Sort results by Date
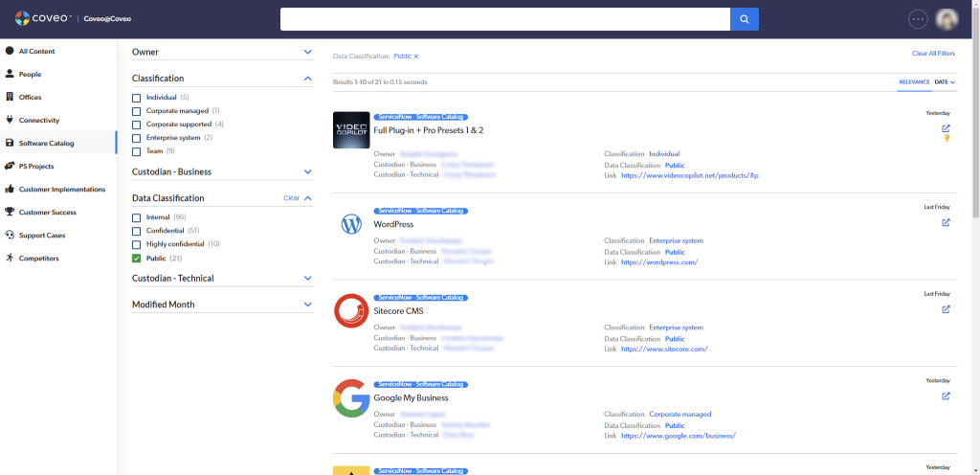This screenshot has height=475, width=980. [x=944, y=82]
